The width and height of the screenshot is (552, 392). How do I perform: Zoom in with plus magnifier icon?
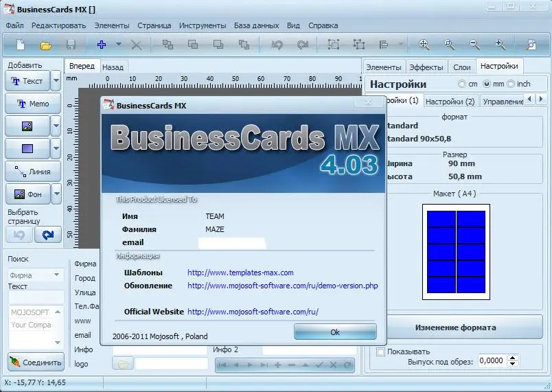pyautogui.click(x=501, y=45)
